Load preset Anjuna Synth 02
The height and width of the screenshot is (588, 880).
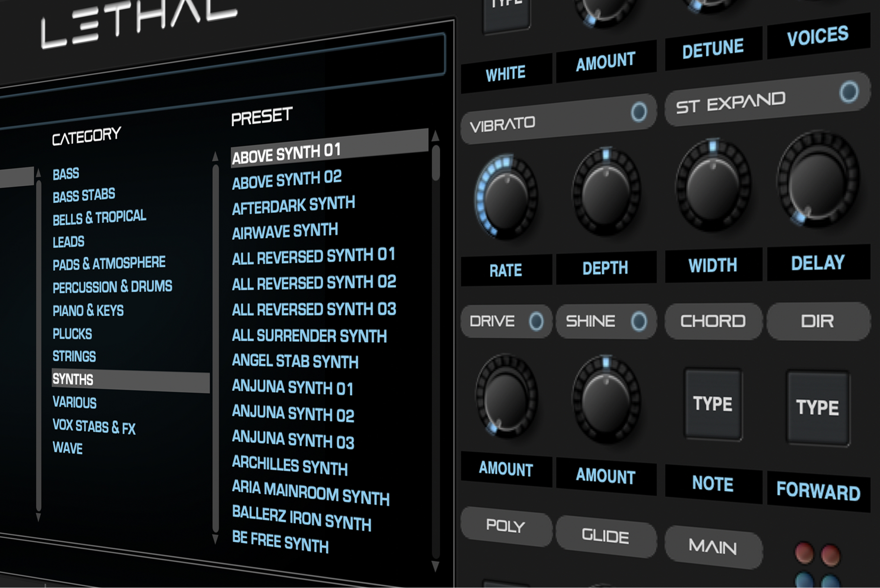(x=293, y=414)
